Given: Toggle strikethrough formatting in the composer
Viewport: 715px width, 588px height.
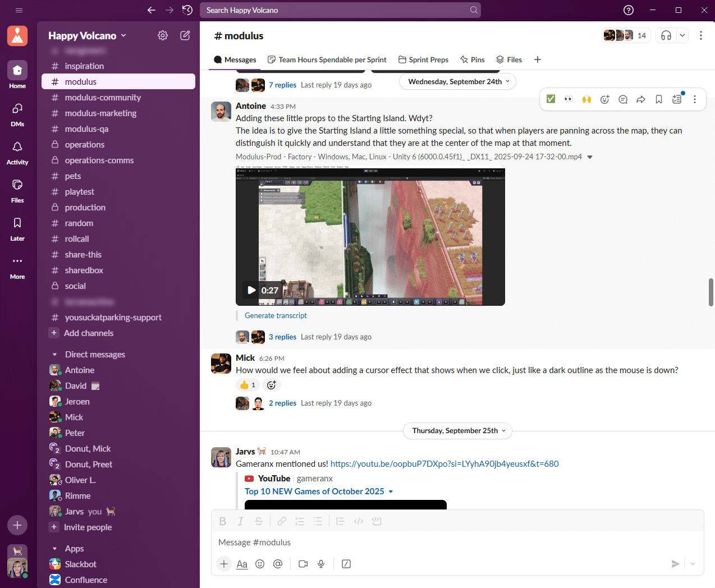Looking at the screenshot, I should pyautogui.click(x=259, y=521).
